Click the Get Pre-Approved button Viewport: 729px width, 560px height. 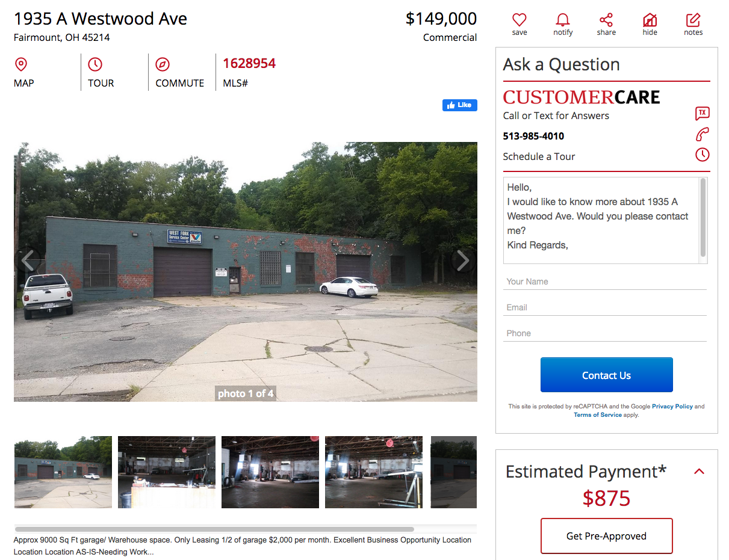pyautogui.click(x=607, y=536)
